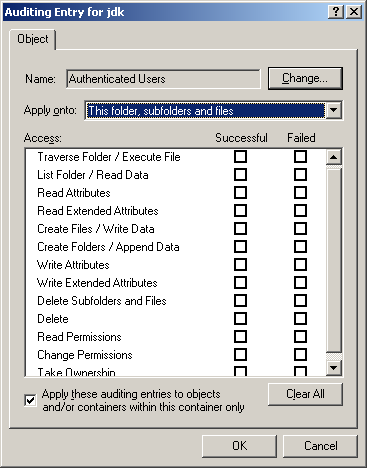Click the access list scroll down arrow
The width and height of the screenshot is (367, 468).
click(334, 368)
